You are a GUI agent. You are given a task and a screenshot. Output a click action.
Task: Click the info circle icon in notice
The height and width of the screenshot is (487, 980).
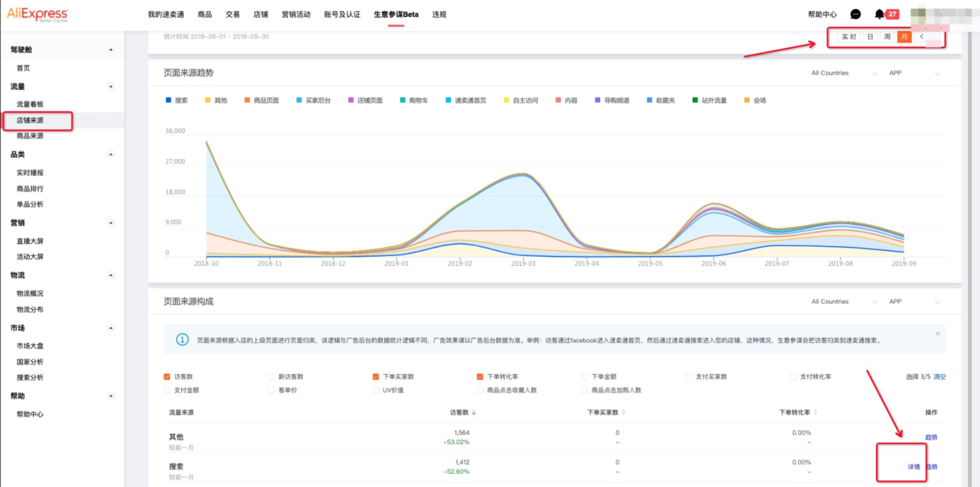coord(182,340)
